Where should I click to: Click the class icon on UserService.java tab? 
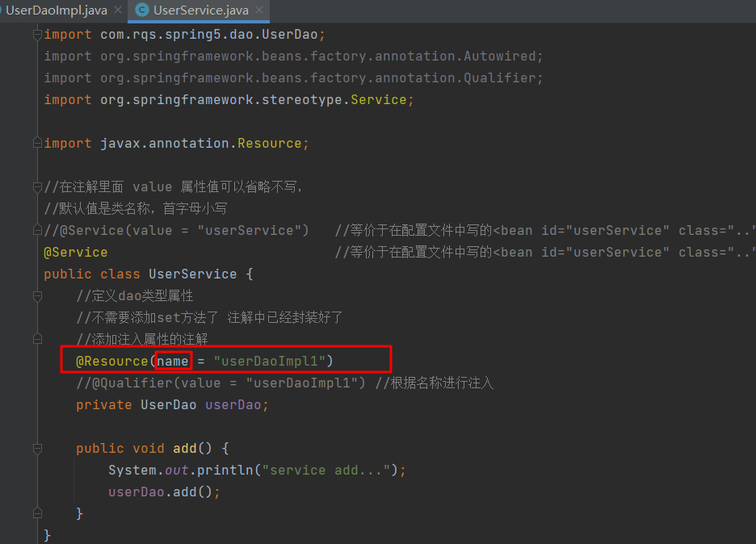142,10
